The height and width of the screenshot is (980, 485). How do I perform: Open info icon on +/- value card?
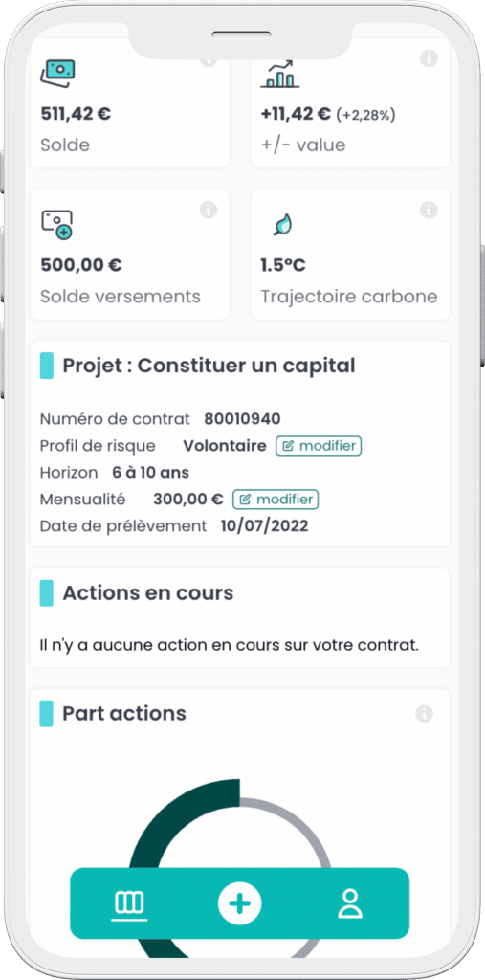point(429,58)
